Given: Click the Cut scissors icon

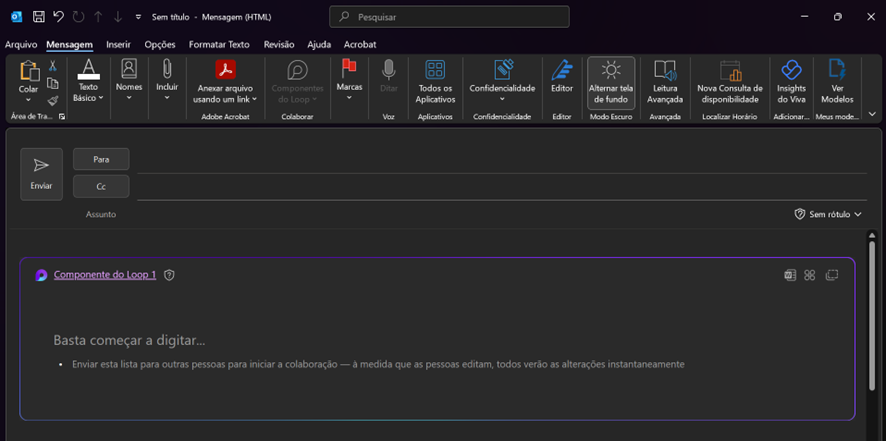Looking at the screenshot, I should [53, 66].
